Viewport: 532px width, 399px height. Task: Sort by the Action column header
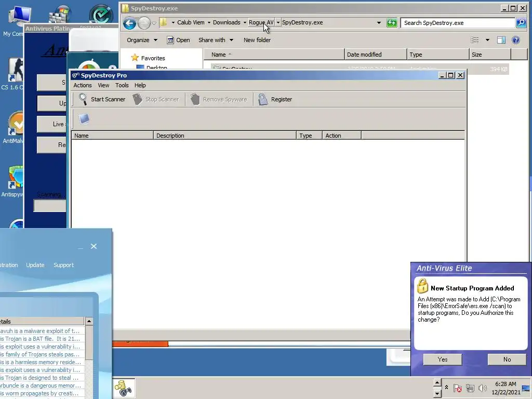click(342, 136)
